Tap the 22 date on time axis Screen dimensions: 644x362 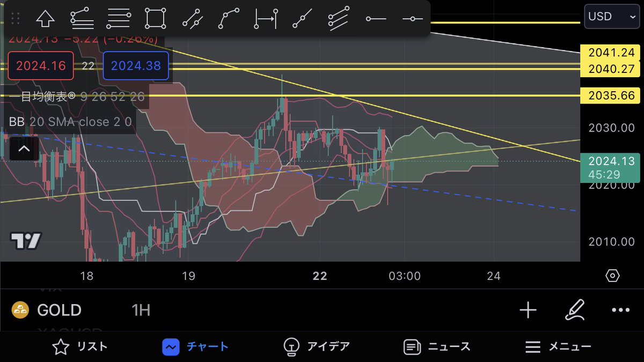pyautogui.click(x=320, y=276)
